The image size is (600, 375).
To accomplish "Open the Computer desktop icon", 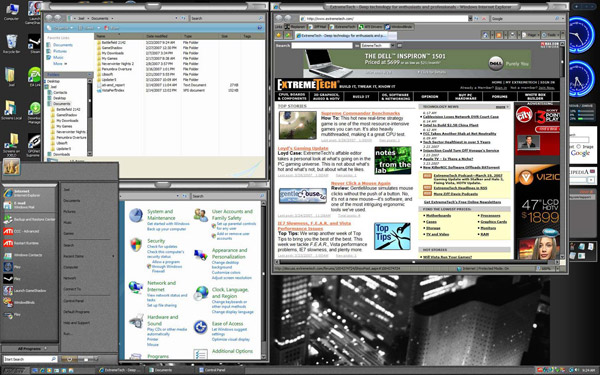I will (x=11, y=11).
